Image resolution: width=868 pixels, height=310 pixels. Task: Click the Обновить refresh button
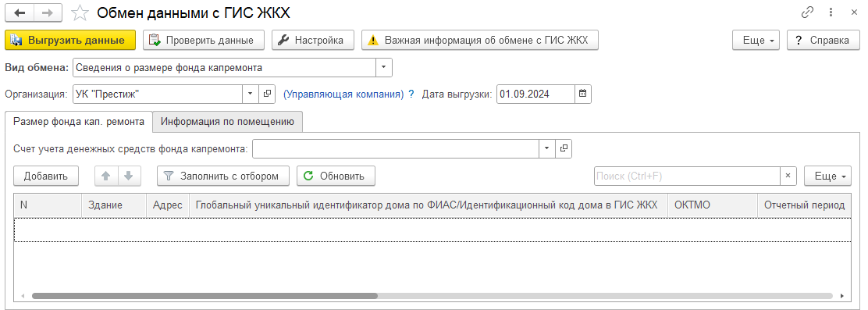[x=336, y=176]
